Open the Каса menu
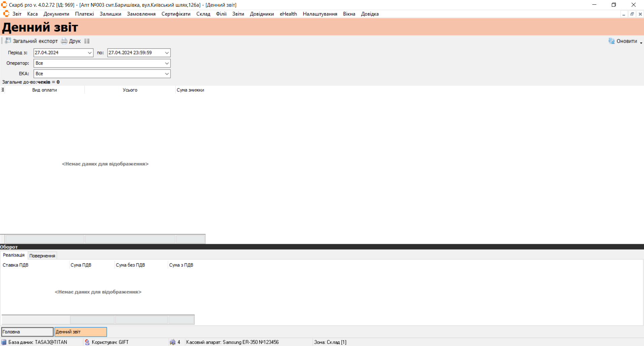The width and height of the screenshot is (644, 346). point(32,14)
